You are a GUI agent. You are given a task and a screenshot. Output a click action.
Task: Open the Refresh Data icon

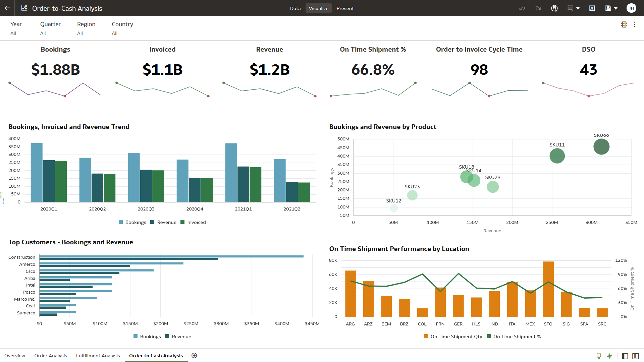tap(554, 8)
